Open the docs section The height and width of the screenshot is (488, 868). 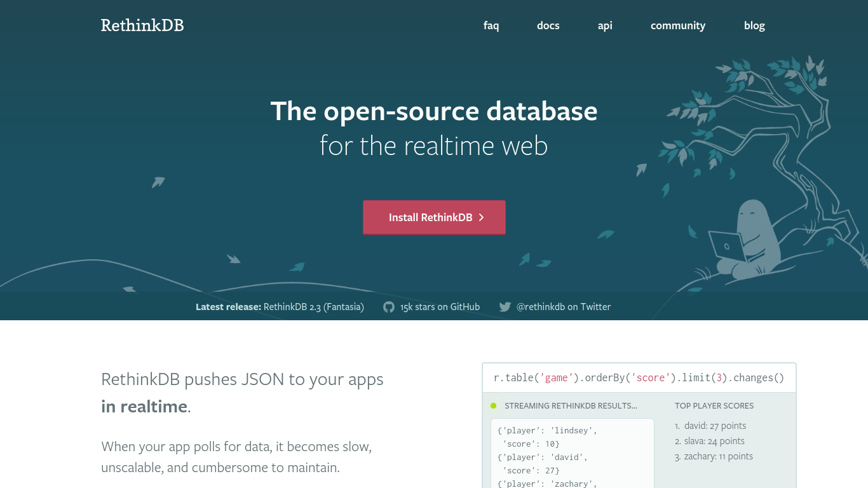[x=548, y=25]
